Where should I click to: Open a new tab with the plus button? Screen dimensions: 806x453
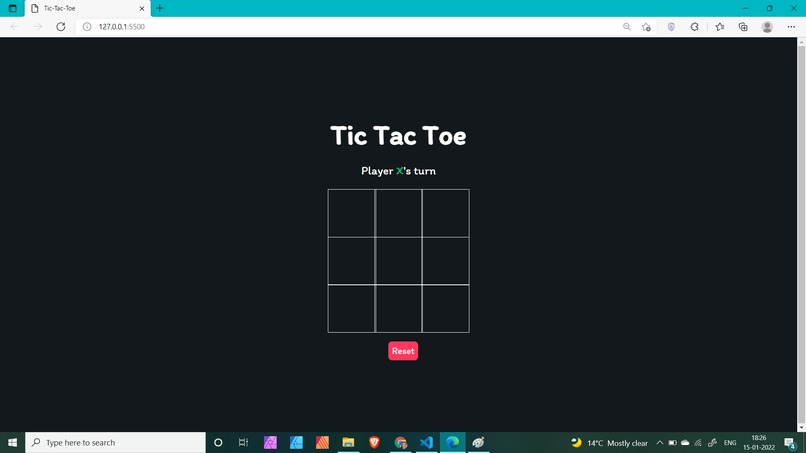click(x=160, y=8)
